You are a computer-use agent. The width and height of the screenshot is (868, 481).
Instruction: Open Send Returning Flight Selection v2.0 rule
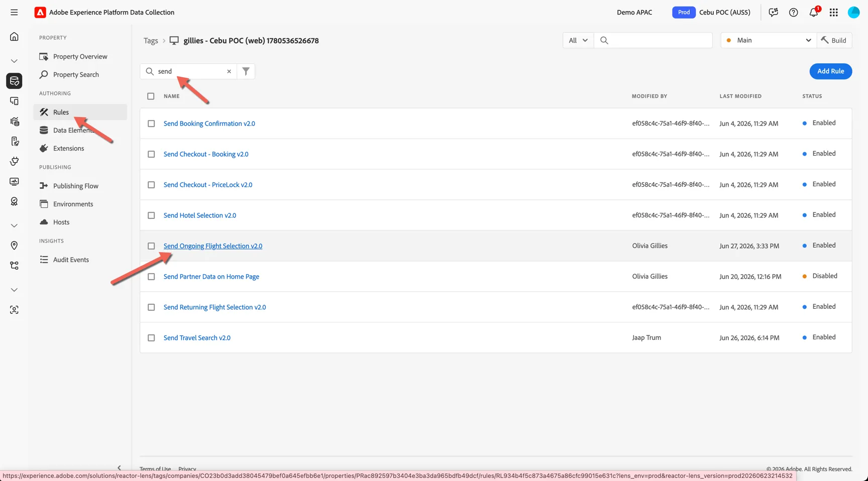pyautogui.click(x=214, y=307)
